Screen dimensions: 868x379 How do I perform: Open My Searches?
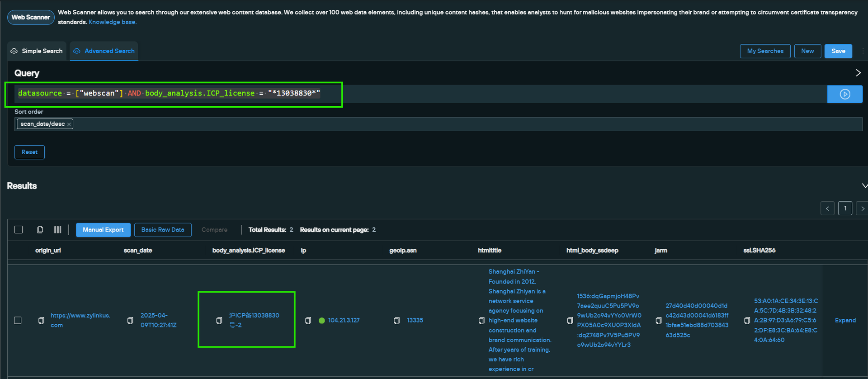[765, 51]
